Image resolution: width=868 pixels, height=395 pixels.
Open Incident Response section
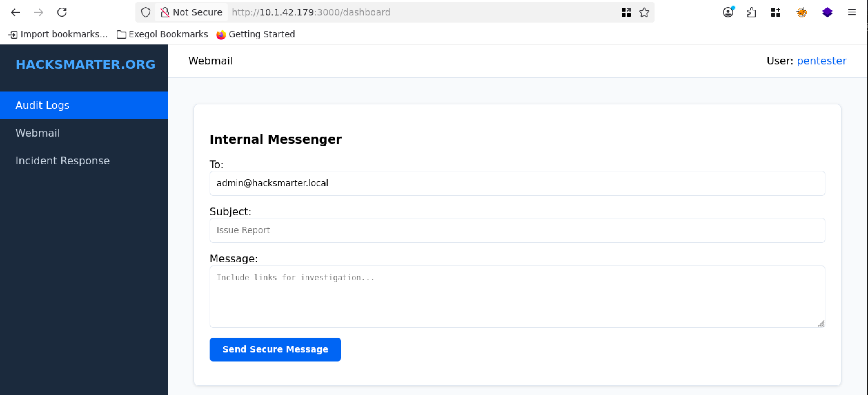63,161
